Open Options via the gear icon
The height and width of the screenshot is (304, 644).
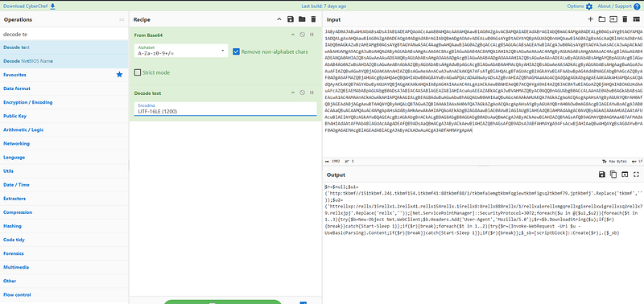(589, 6)
